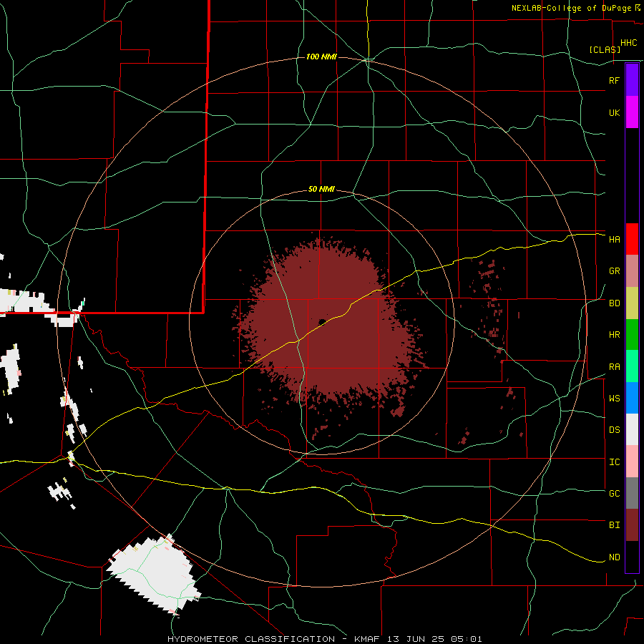
Task: Click the GR salmon legend swatch
Action: [632, 271]
